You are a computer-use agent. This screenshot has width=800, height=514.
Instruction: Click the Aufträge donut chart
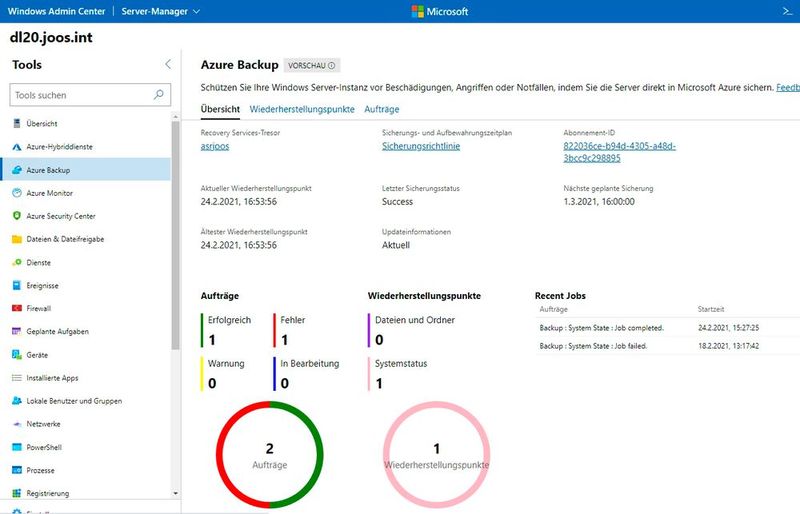(269, 454)
